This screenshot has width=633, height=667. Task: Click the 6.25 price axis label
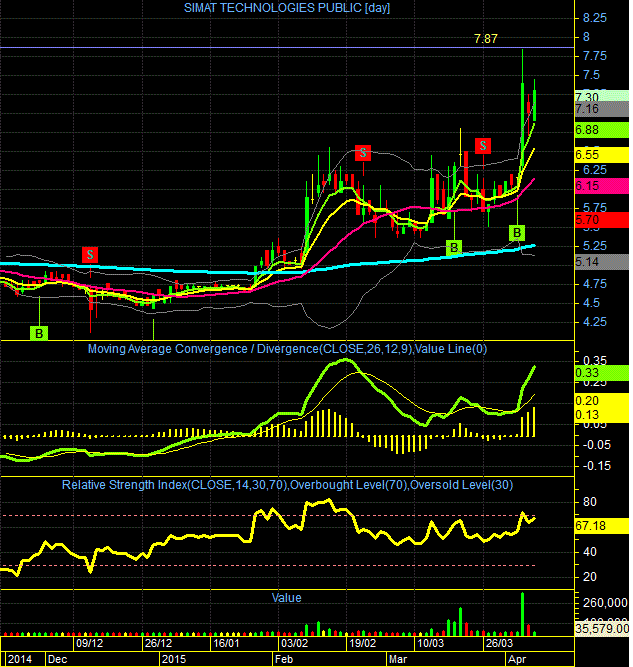pyautogui.click(x=595, y=170)
